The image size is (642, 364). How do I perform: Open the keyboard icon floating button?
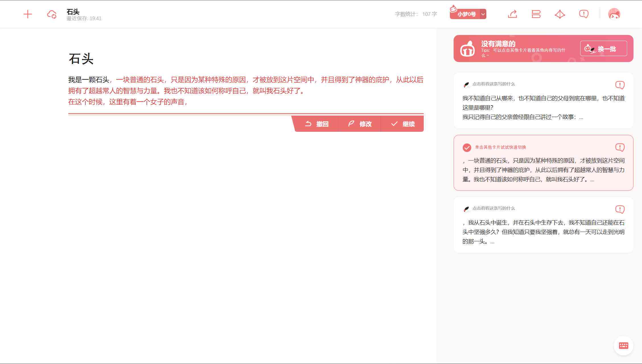(x=624, y=346)
